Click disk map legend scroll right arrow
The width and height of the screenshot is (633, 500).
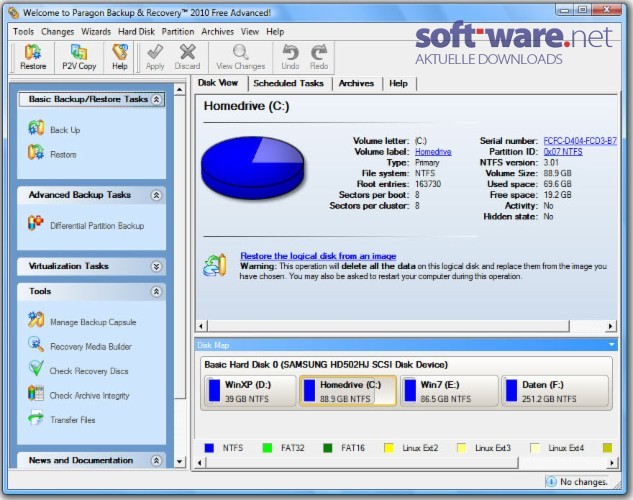click(x=612, y=462)
